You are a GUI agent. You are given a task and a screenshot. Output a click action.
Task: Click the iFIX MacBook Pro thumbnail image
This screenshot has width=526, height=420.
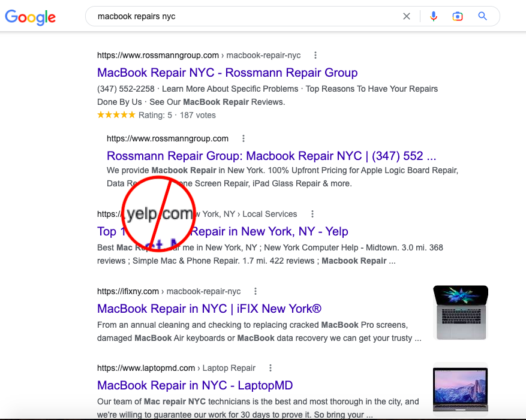pyautogui.click(x=461, y=312)
